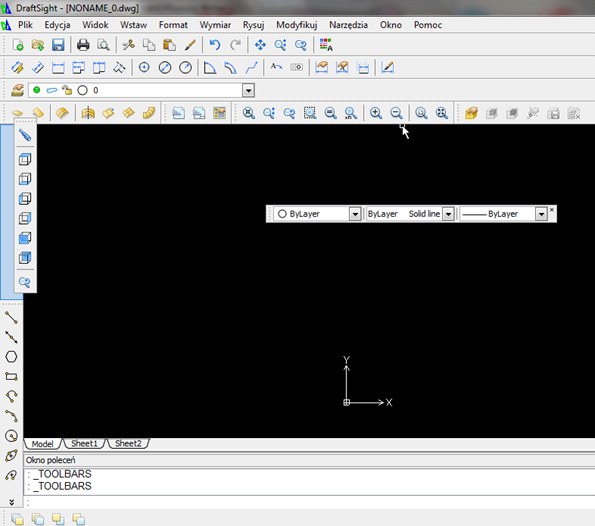The height and width of the screenshot is (526, 595).
Task: Click the Print icon
Action: (x=83, y=45)
